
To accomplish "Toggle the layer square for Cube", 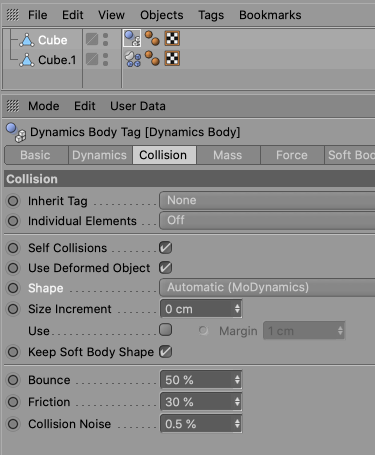I will [x=92, y=39].
